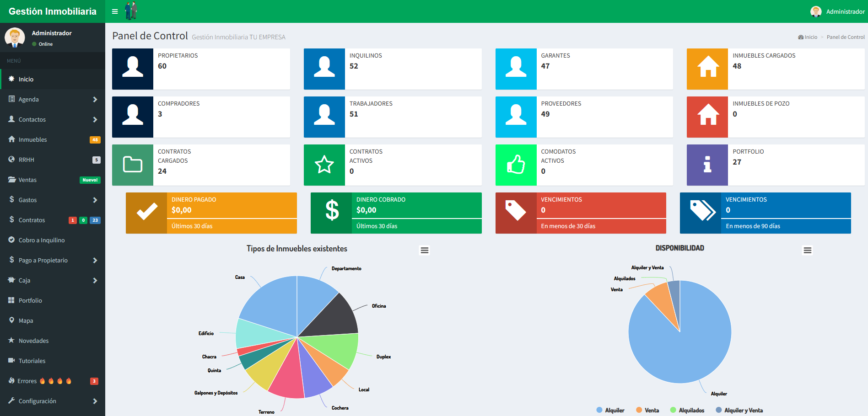Toggle Alquilados series in chart legend
The width and height of the screenshot is (868, 416).
[687, 411]
